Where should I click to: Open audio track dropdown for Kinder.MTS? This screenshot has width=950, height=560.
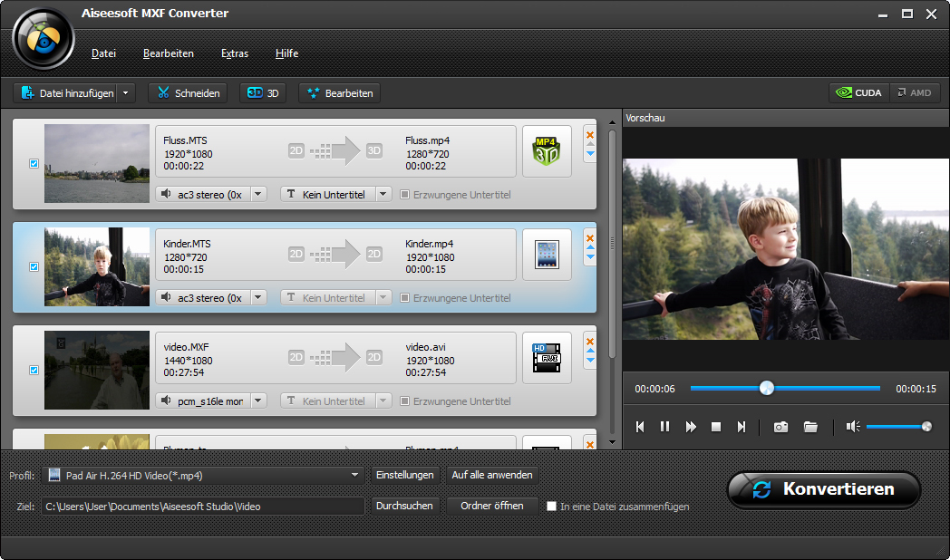(258, 298)
